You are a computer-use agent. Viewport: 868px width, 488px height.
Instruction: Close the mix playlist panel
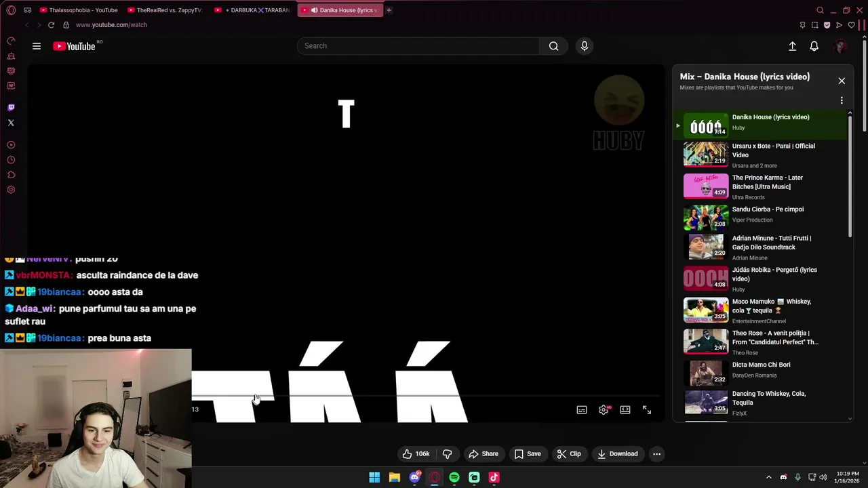842,81
